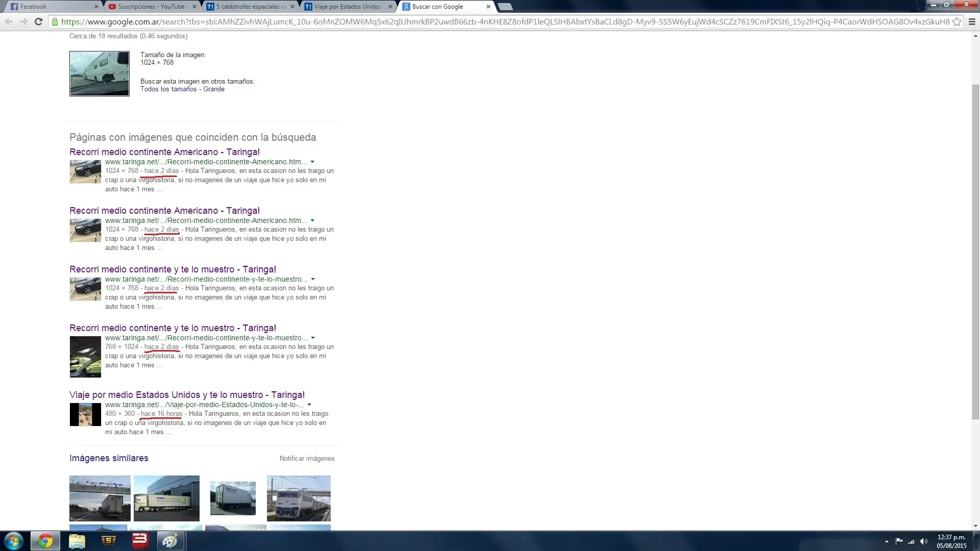Click 'Todos los tamaños' link
The width and height of the screenshot is (980, 551).
[168, 89]
